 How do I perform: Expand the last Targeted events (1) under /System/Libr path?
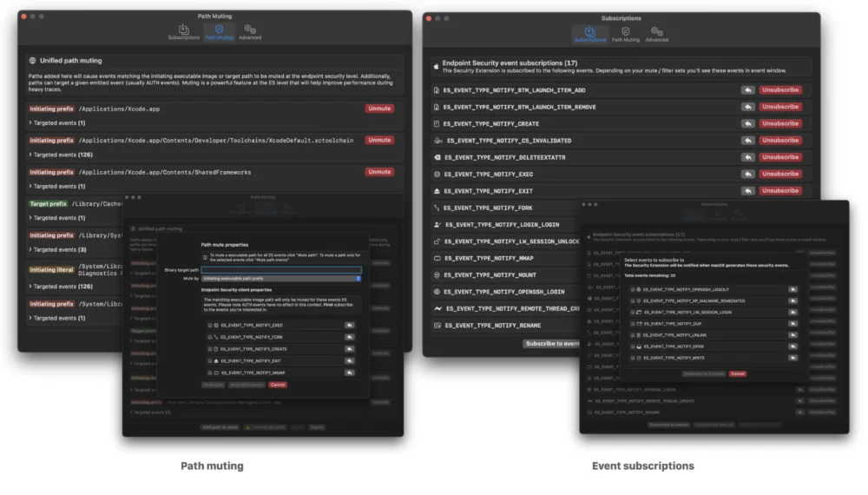tap(57, 318)
